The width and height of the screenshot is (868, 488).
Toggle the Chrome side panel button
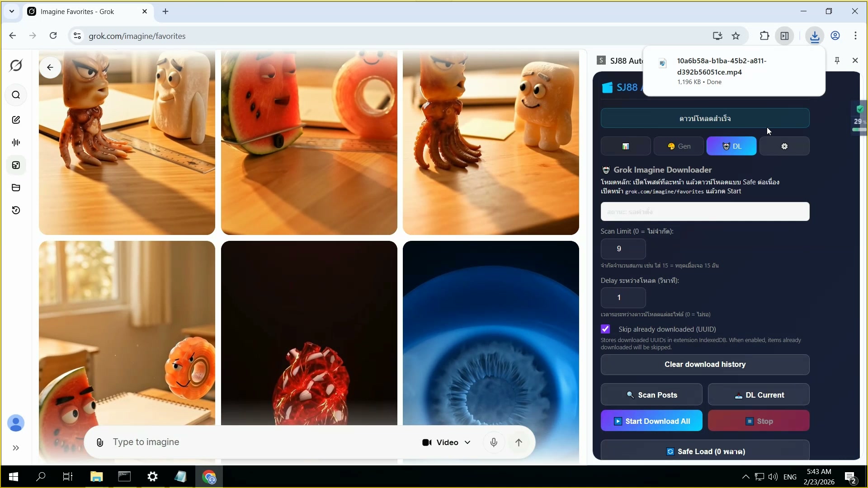784,36
